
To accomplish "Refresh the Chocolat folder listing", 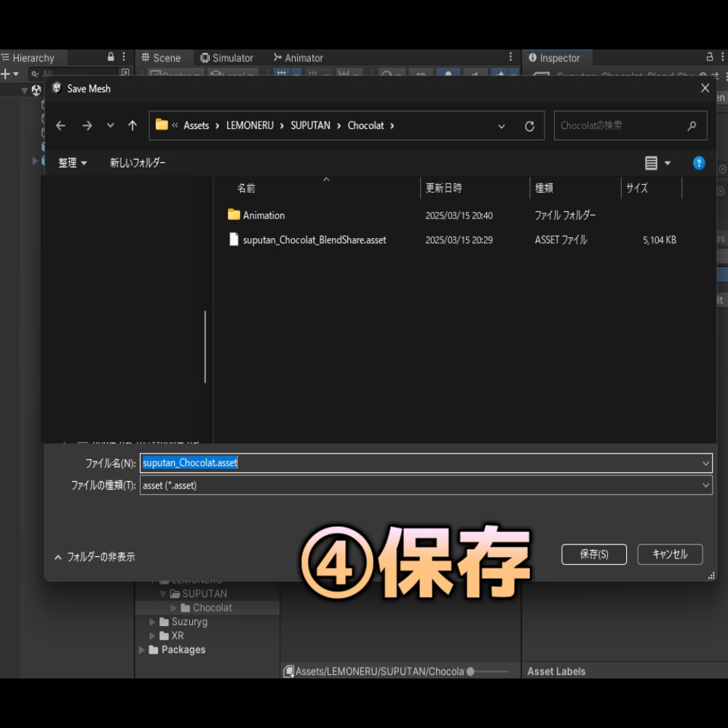I will click(x=529, y=126).
